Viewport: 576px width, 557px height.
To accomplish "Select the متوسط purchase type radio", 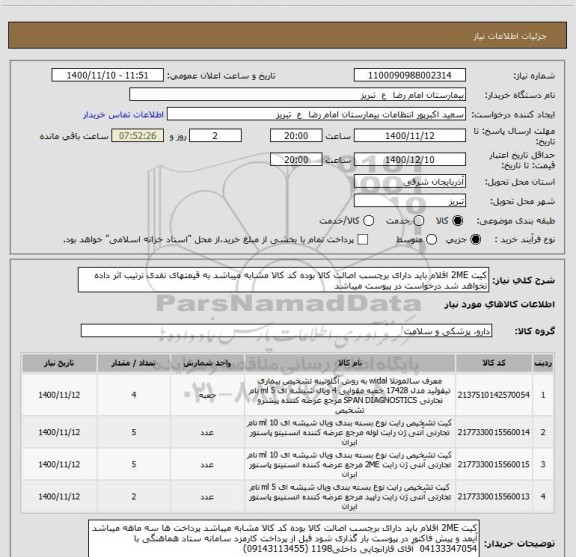I will [431, 240].
